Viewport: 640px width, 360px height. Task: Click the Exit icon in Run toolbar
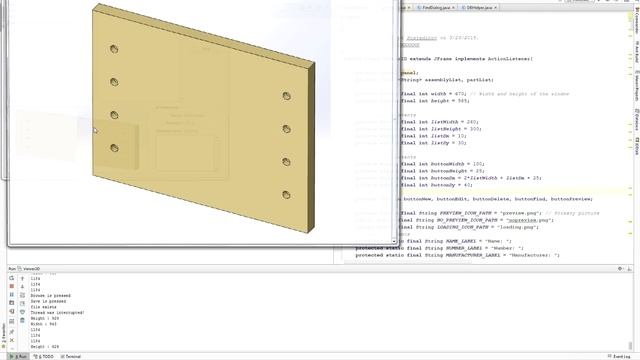coord(11,312)
